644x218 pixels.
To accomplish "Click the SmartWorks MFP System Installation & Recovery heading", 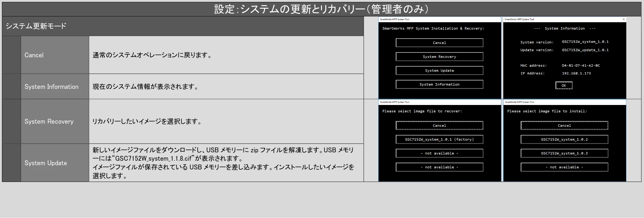I will (433, 29).
